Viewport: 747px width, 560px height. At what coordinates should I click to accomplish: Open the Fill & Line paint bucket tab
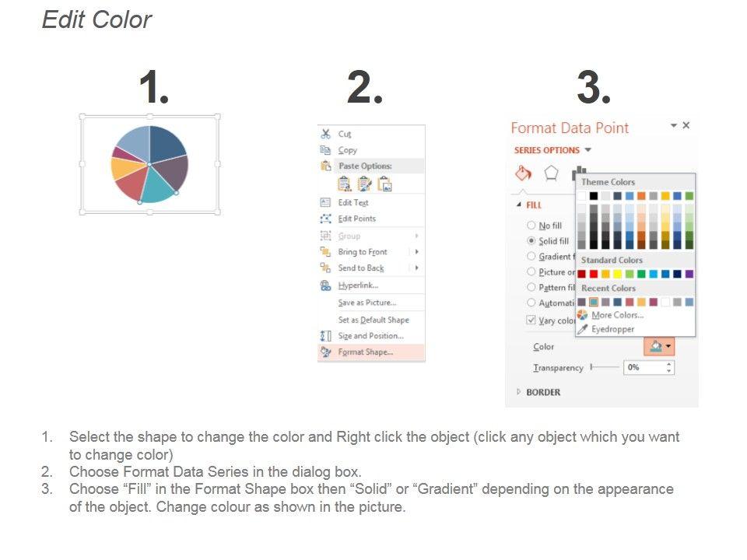coord(524,173)
